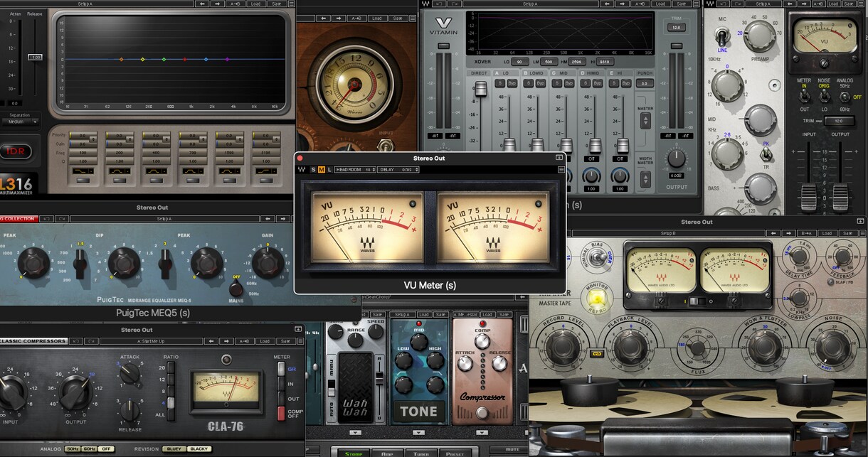Screen dimensions: 868x457
Task: Toggle the NOISE ORIG/LO switch
Action: (x=824, y=96)
